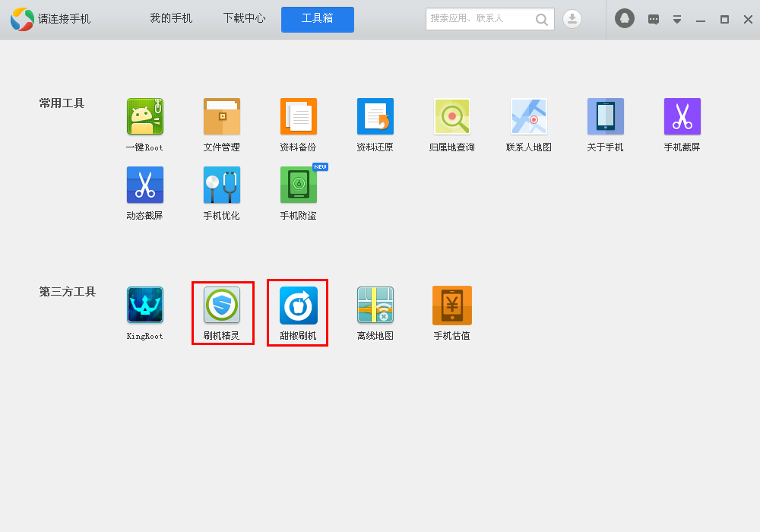Maximize the application window
Image resolution: width=760 pixels, height=532 pixels.
[724, 20]
